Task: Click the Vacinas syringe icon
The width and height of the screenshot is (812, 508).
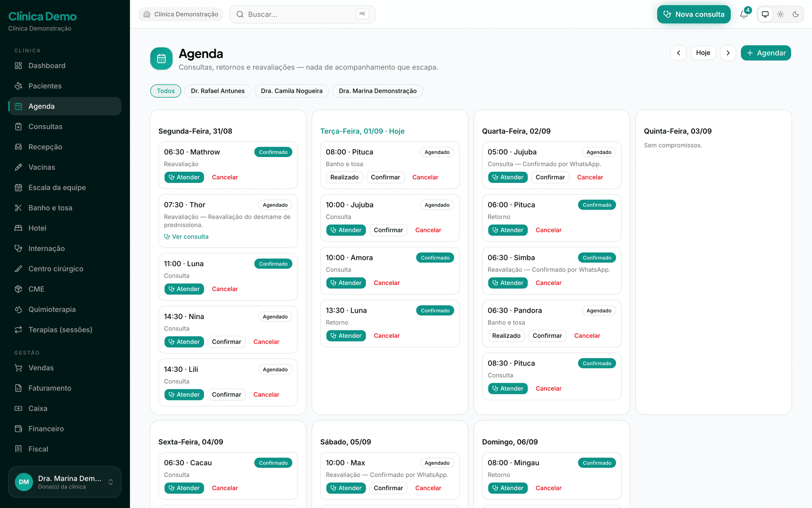Action: (18, 167)
